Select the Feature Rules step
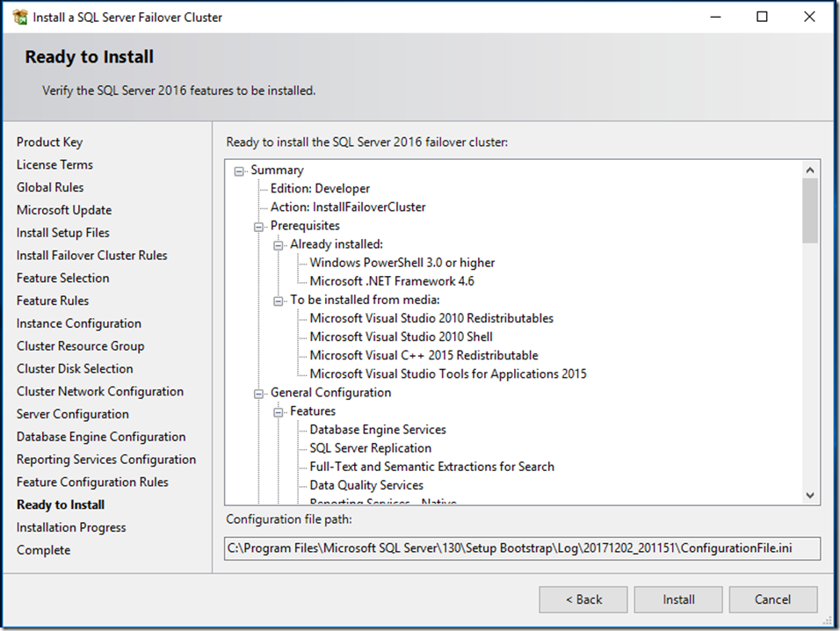The image size is (840, 631). (53, 301)
